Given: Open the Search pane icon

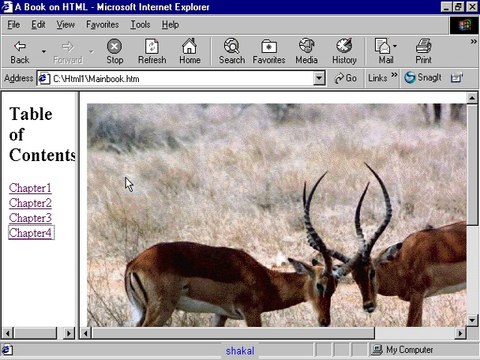Looking at the screenshot, I should 232,52.
